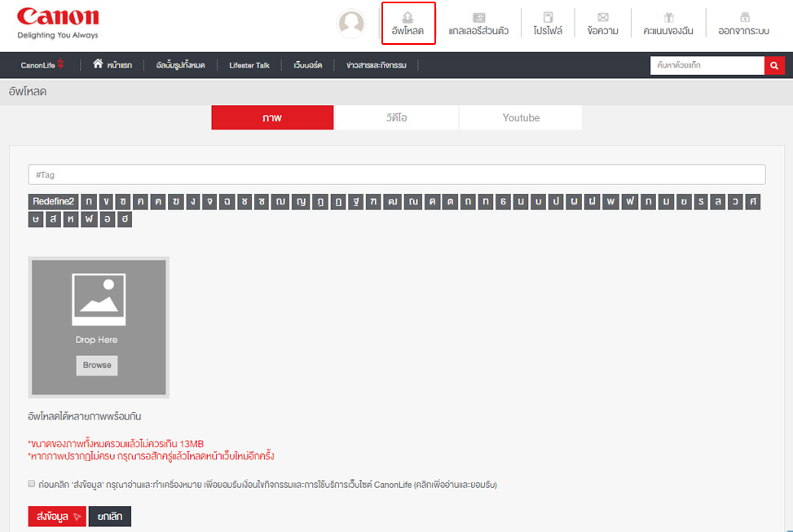Open Lifester Talk in the navigation bar
The height and width of the screenshot is (532, 793).
(x=249, y=65)
